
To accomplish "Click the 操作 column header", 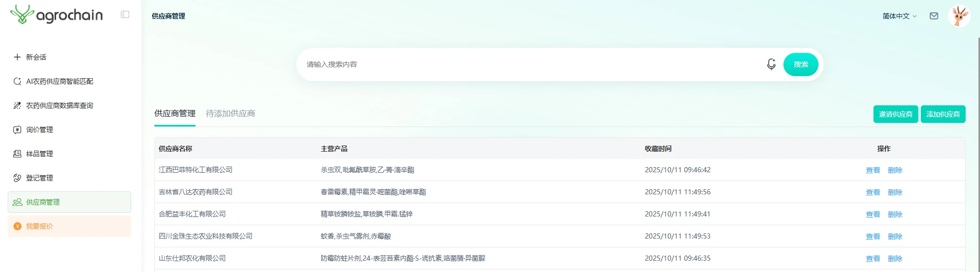I will point(884,149).
